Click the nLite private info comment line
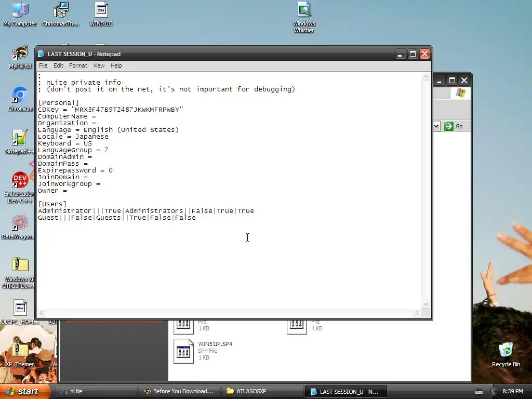This screenshot has width=532, height=399. [79, 83]
